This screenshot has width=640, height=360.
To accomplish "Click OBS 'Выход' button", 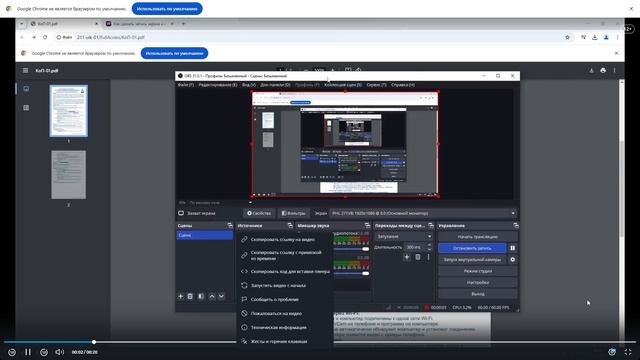I will coord(478,294).
